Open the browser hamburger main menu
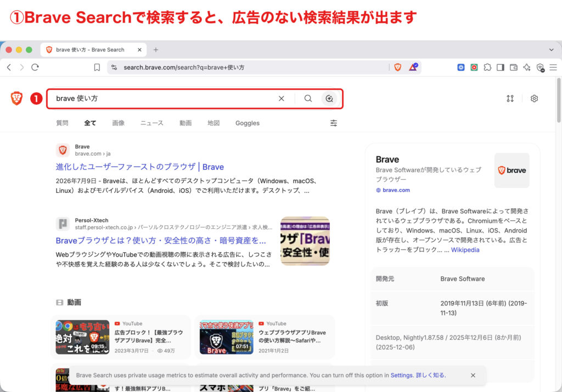 (553, 67)
